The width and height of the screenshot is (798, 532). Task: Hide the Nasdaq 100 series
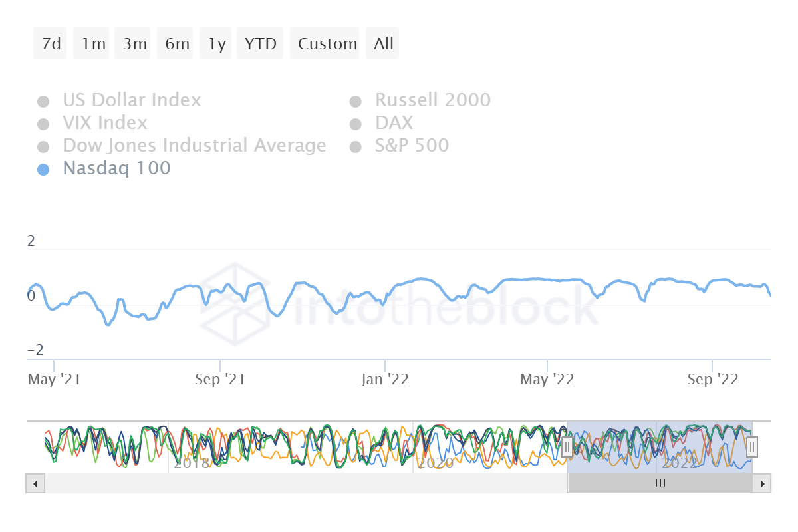pyautogui.click(x=116, y=168)
